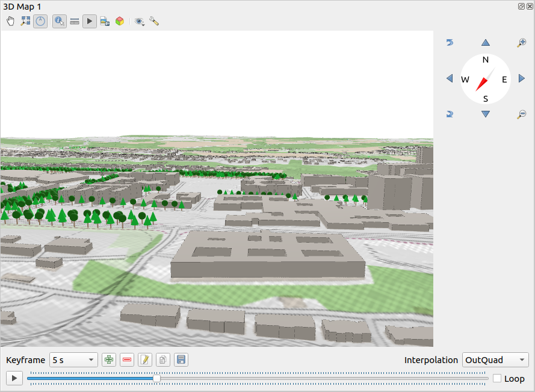Click Zoom Full to reset the view
Viewport: 535px width, 392px height.
pyautogui.click(x=25, y=21)
